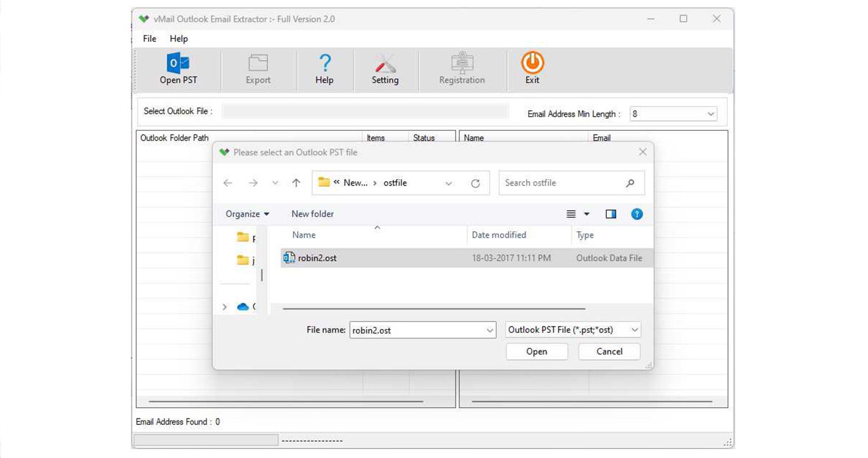Image resolution: width=868 pixels, height=458 pixels.
Task: Expand the Organize menu dropdown
Action: point(247,213)
